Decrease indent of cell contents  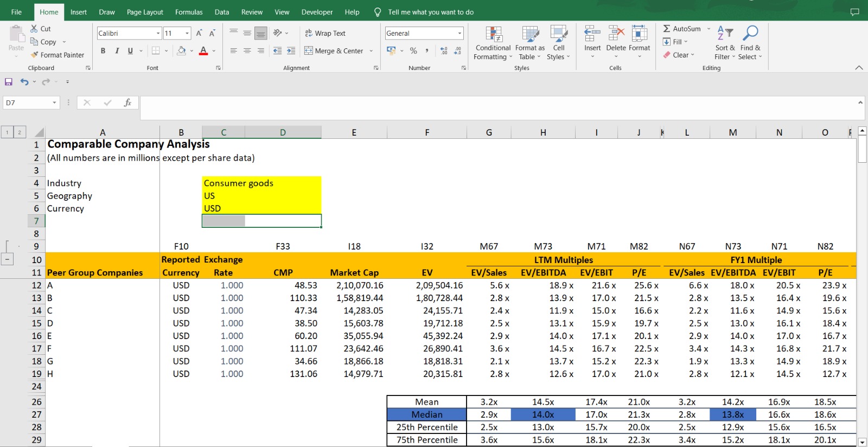pos(277,50)
